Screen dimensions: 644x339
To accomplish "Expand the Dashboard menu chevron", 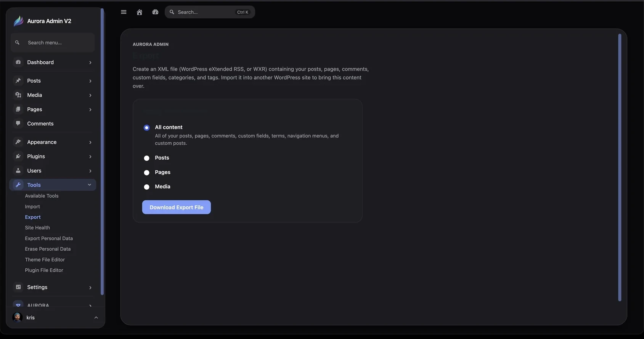I will [90, 62].
